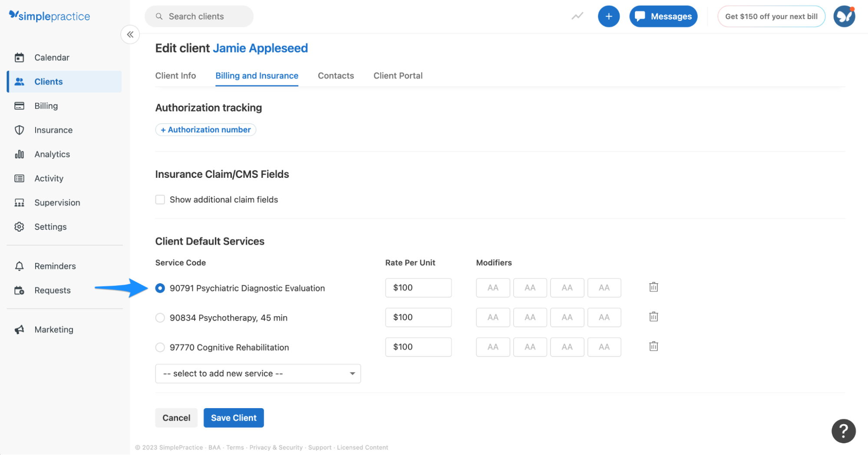Image resolution: width=868 pixels, height=455 pixels.
Task: Open Support footer link
Action: [x=320, y=448]
